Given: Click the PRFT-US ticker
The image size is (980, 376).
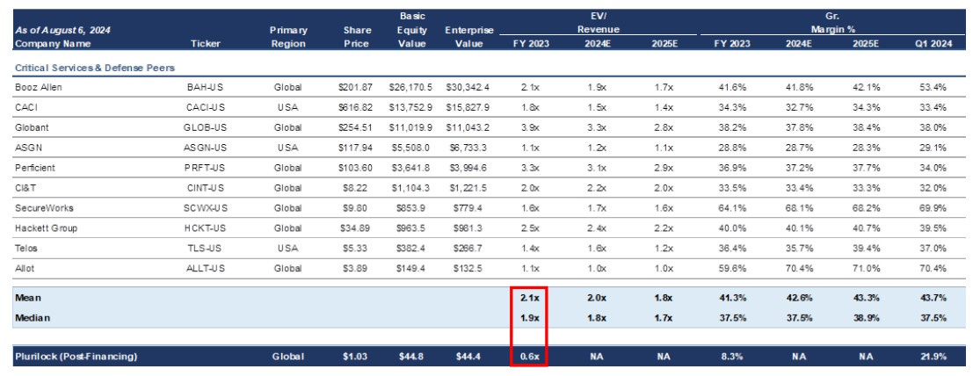Looking at the screenshot, I should coord(205,168).
